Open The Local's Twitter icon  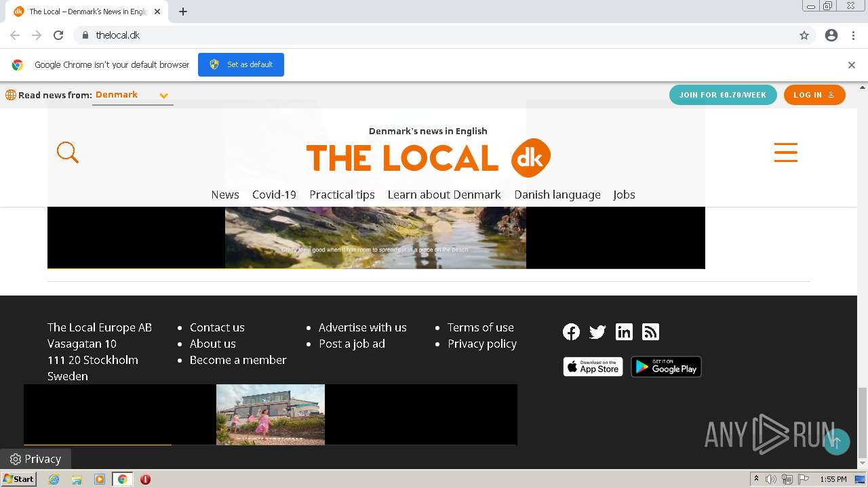(597, 331)
